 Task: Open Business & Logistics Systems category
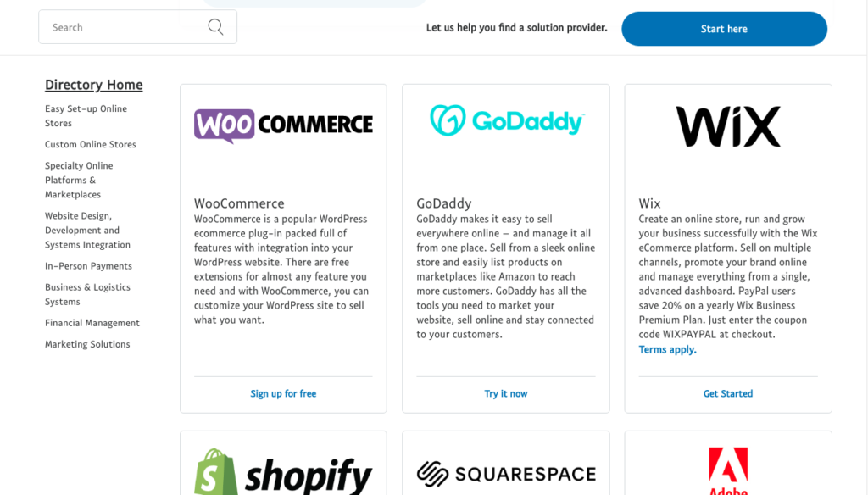[x=87, y=294]
